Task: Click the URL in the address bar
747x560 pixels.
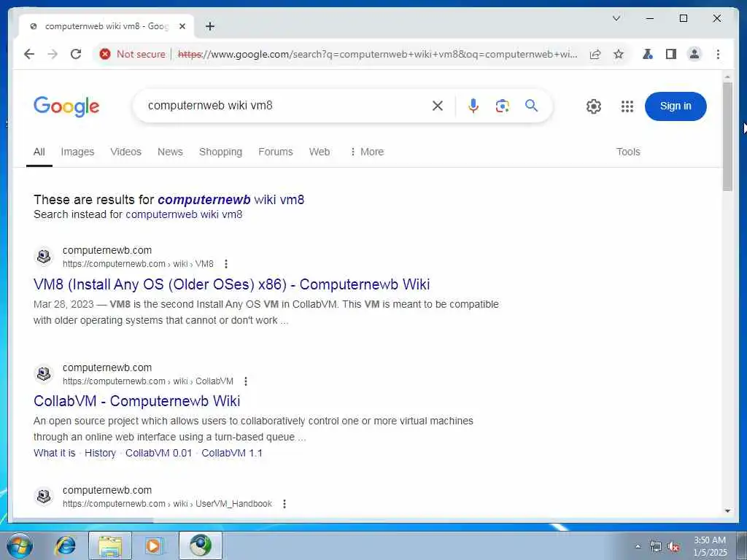Action: 377,54
